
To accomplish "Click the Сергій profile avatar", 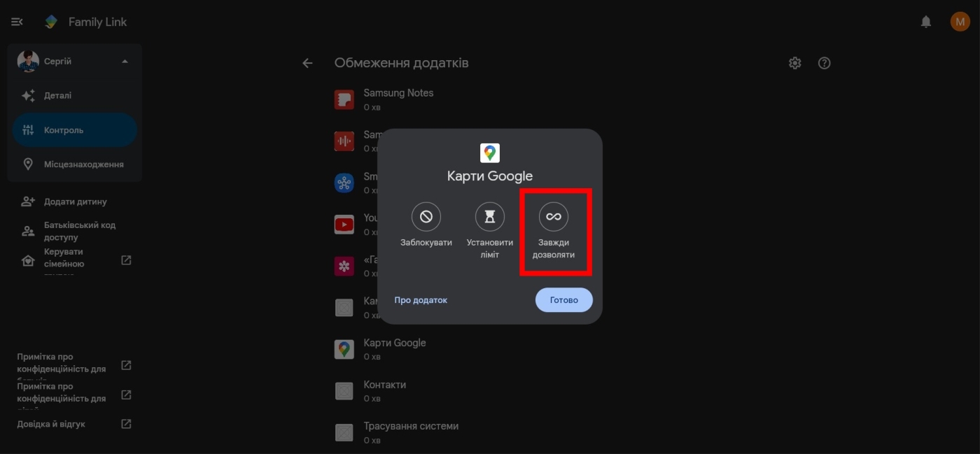I will point(28,61).
